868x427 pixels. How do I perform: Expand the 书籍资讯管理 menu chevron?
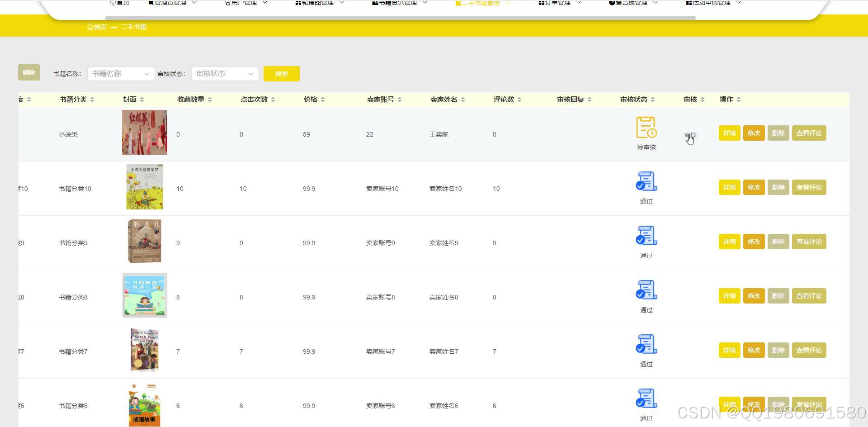tap(425, 3)
